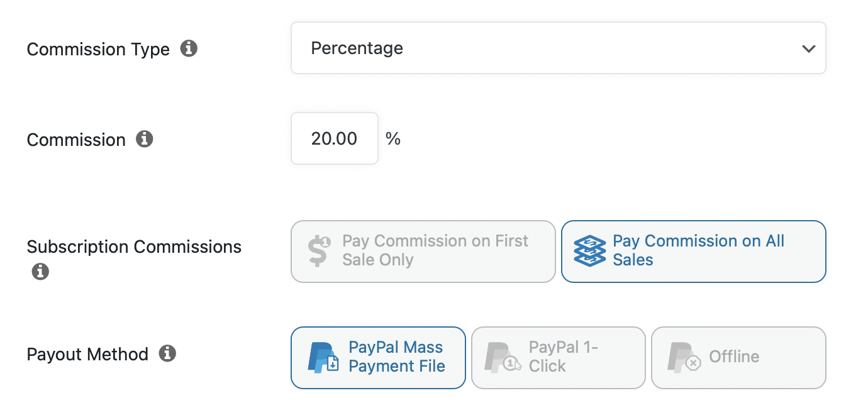This screenshot has width=868, height=410.
Task: Click the commission percentage input field
Action: tap(334, 138)
